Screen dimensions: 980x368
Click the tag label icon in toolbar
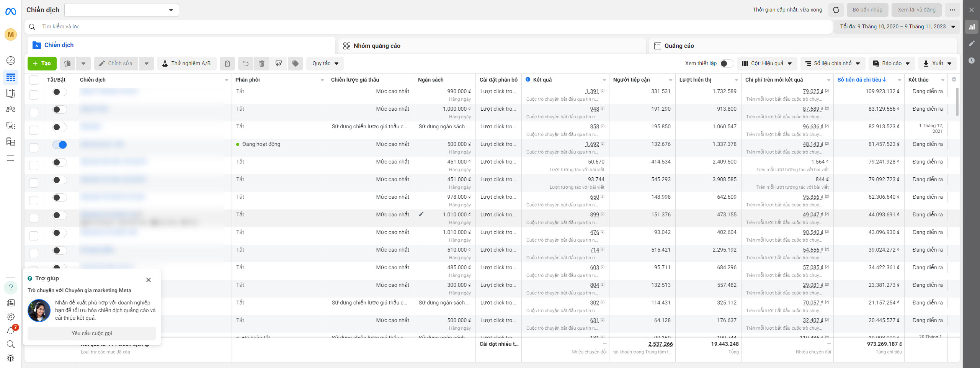(x=295, y=64)
